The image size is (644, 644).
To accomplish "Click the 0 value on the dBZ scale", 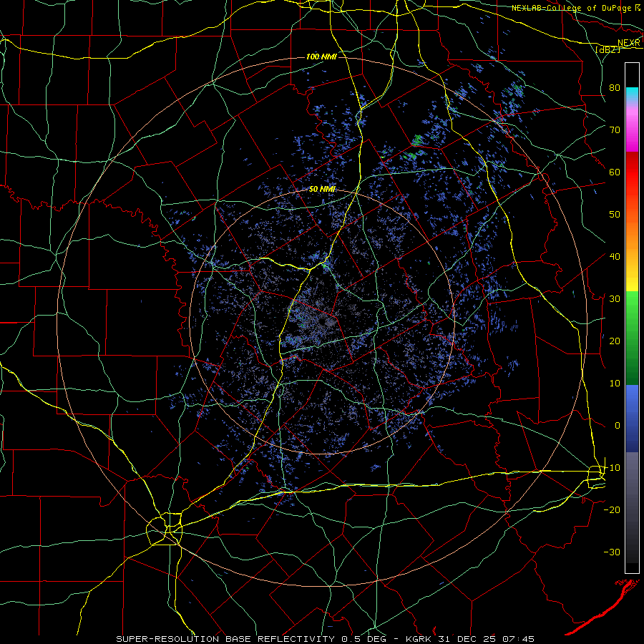I will point(618,426).
